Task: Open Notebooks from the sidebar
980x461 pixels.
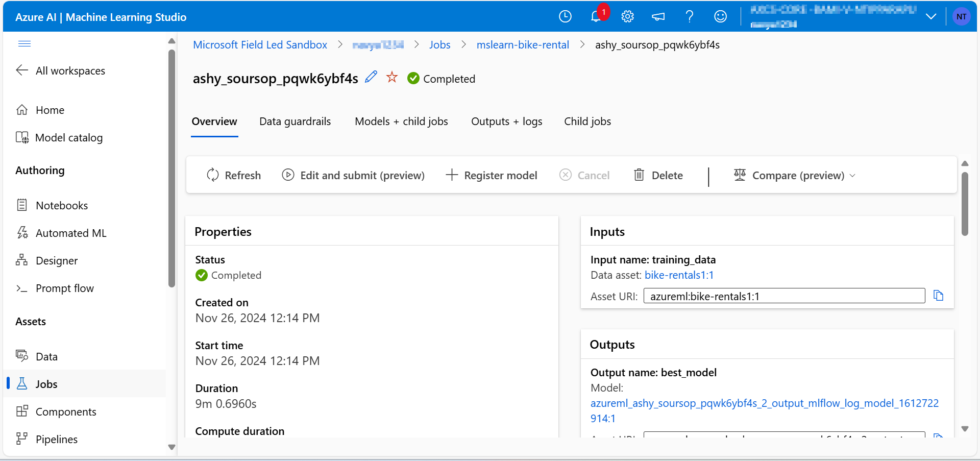Action: tap(62, 205)
